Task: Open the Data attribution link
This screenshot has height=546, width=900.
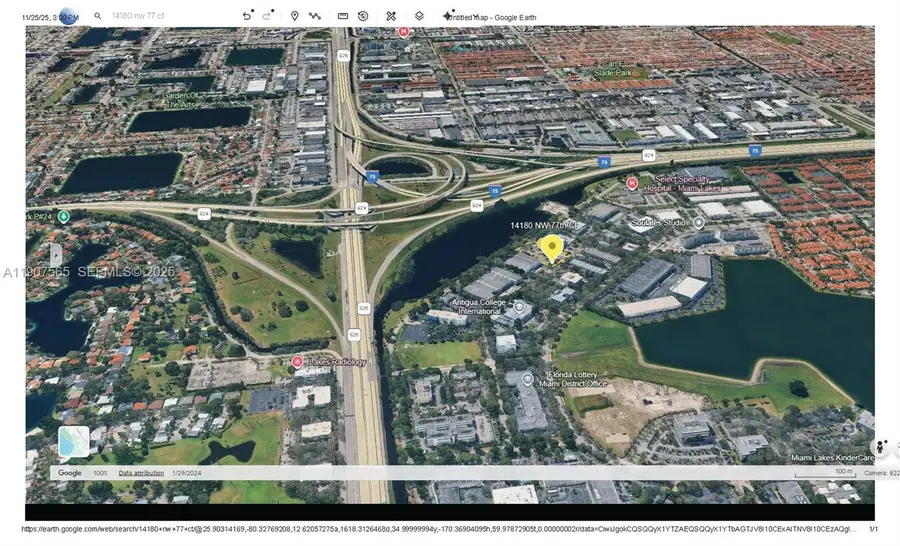Action: point(141,472)
